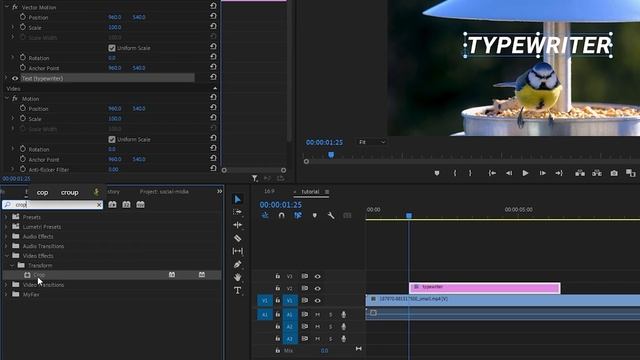Add marker in Program Monitor controls
The height and width of the screenshot is (360, 640).
point(437,173)
